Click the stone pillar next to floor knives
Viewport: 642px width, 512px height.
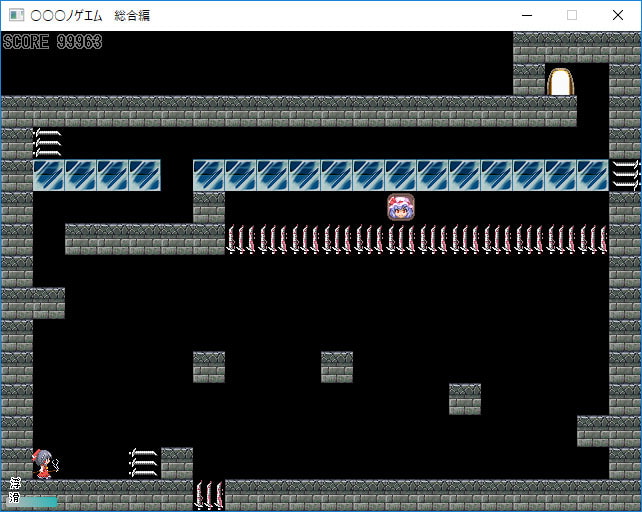pos(177,463)
